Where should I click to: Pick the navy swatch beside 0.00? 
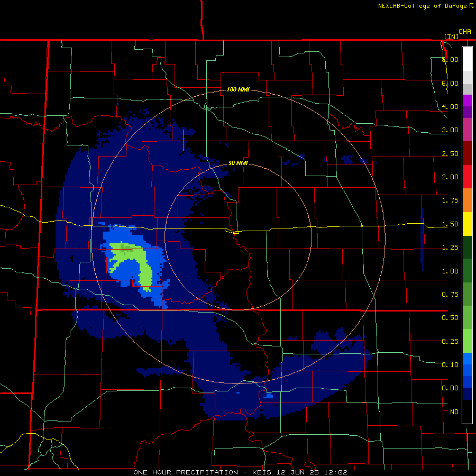[x=467, y=393]
